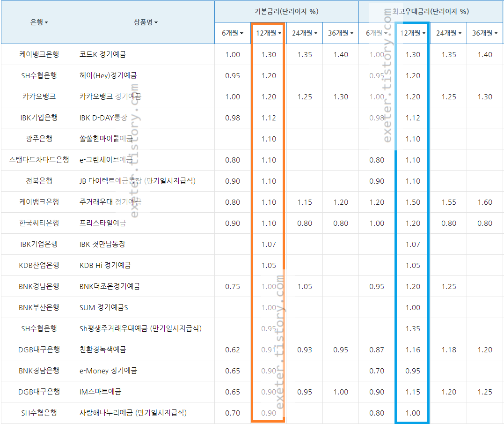Select the 친환경녹색예금 product name
Screen dimensions: 504x424
click(102, 350)
